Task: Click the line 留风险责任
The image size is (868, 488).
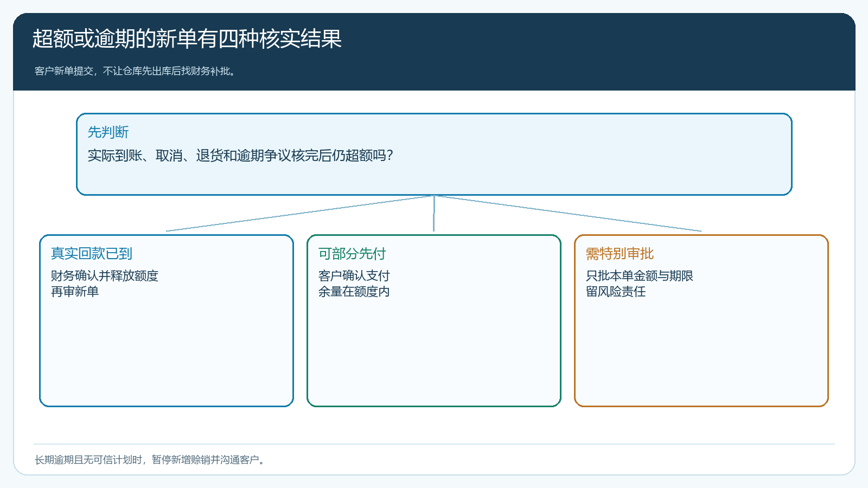Action: 616,292
